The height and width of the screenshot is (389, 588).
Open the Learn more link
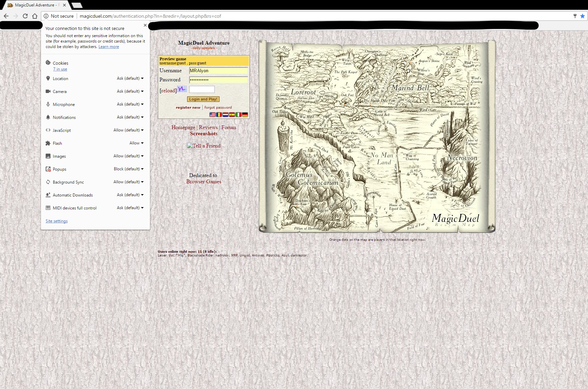109,47
